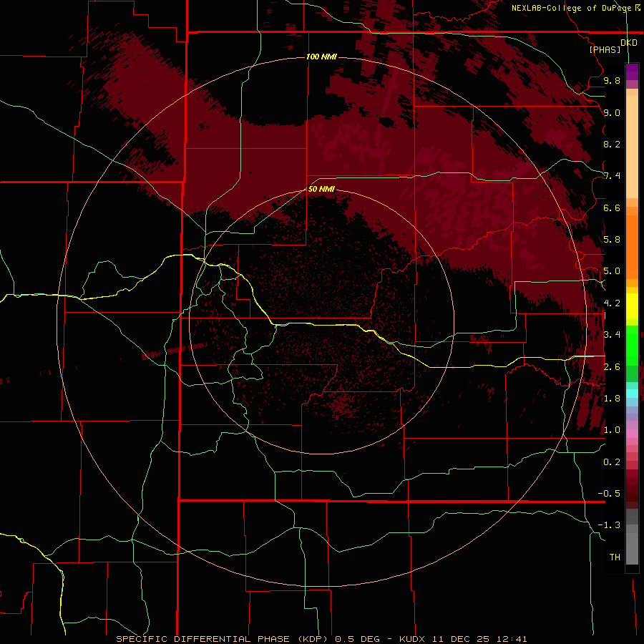
Task: Click the 9.8 color scale value
Action: point(612,80)
